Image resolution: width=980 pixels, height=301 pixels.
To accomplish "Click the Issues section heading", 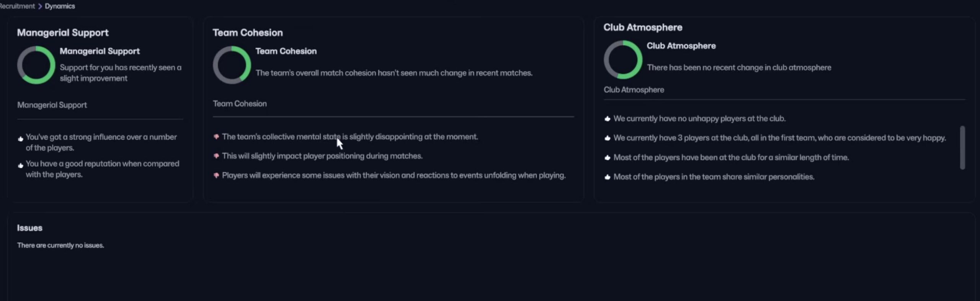I will click(29, 227).
